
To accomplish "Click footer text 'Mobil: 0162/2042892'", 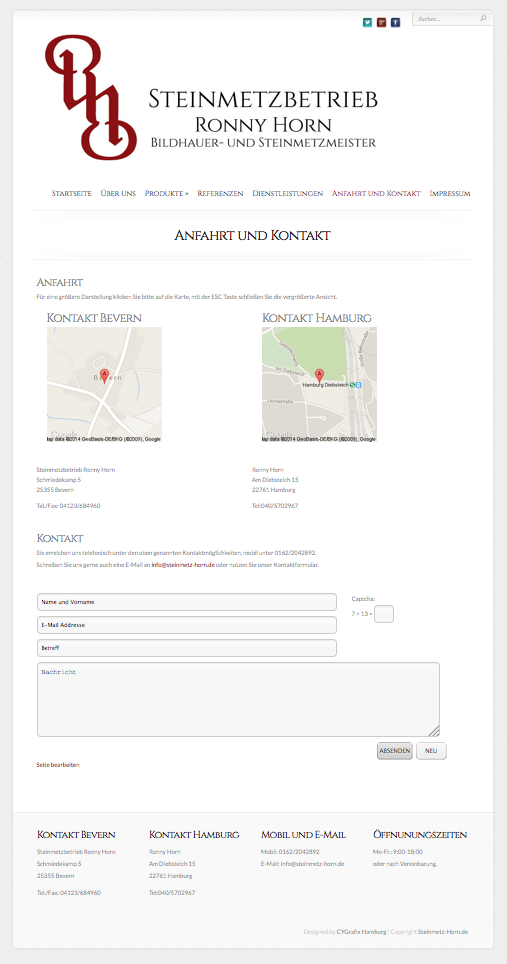I will [x=290, y=852].
